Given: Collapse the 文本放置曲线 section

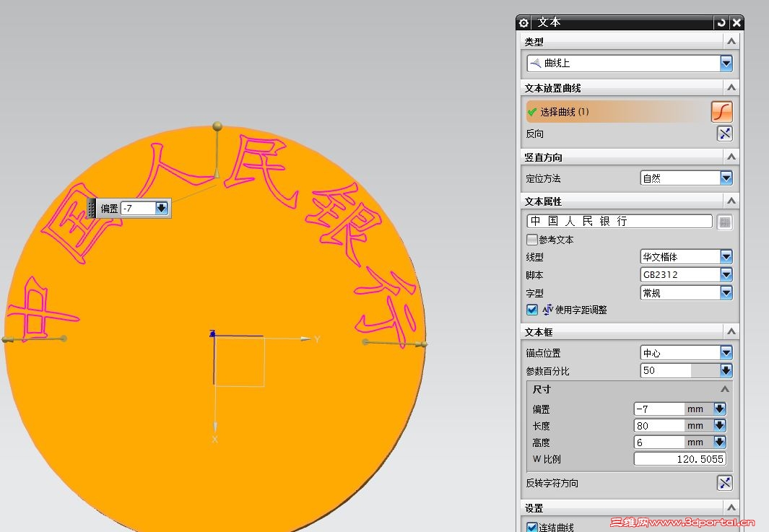Looking at the screenshot, I should tap(731, 88).
